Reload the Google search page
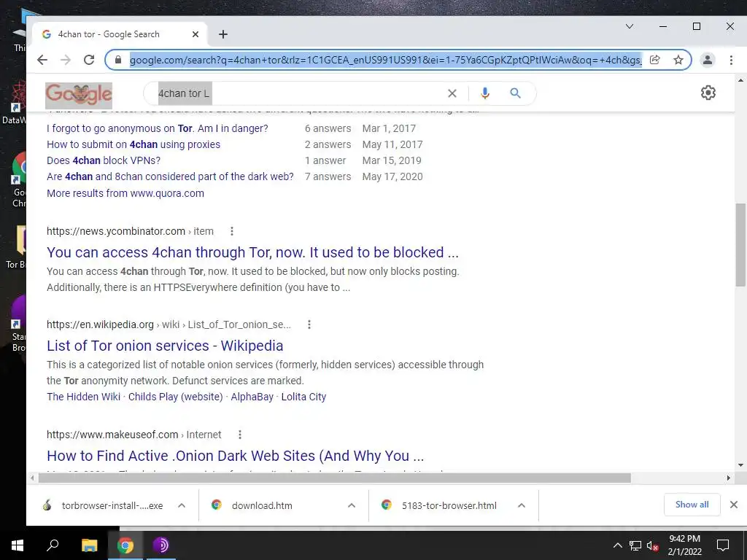 [89, 60]
